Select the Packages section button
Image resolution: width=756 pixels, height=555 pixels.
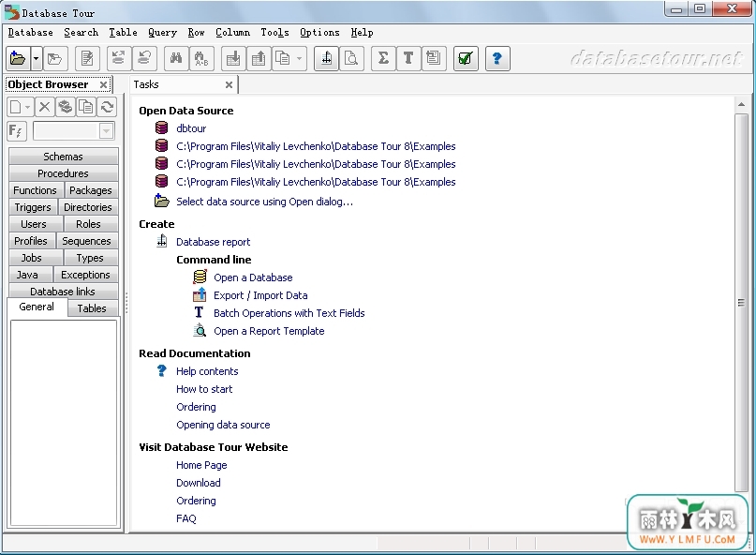pos(91,190)
